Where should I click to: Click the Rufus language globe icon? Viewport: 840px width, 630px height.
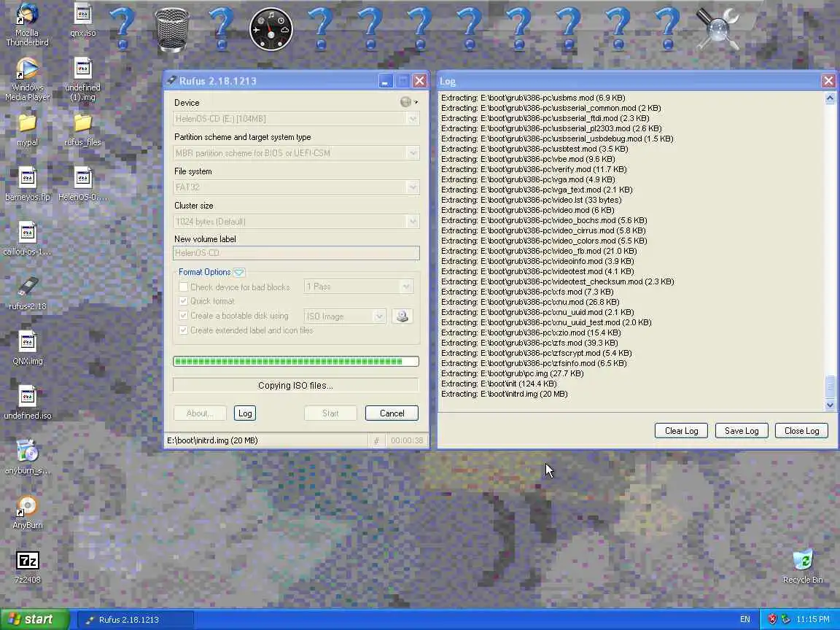point(405,102)
